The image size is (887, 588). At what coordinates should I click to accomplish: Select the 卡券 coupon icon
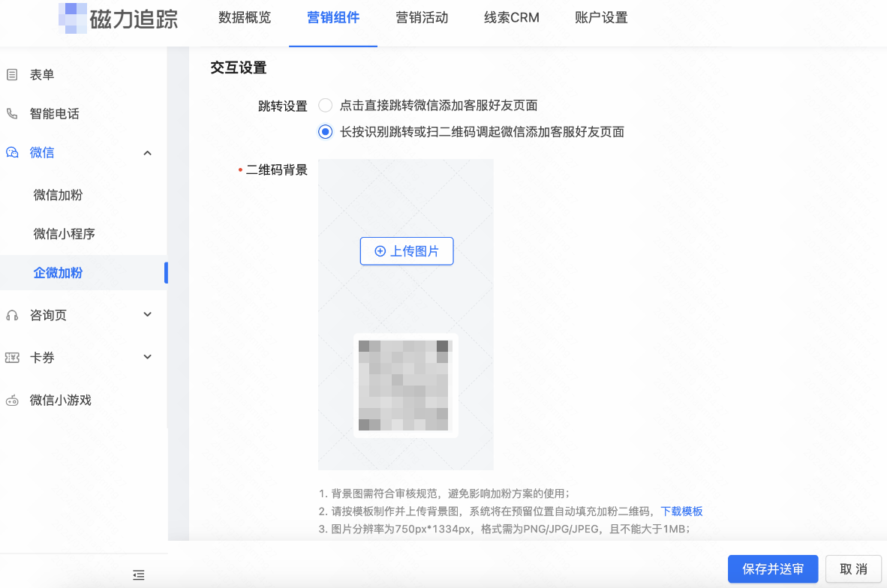[11, 357]
